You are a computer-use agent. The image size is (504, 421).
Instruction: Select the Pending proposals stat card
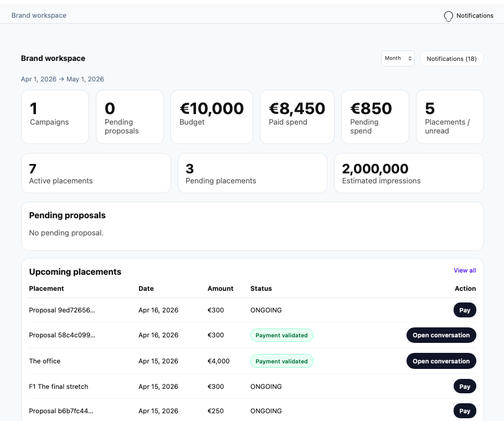coord(130,117)
